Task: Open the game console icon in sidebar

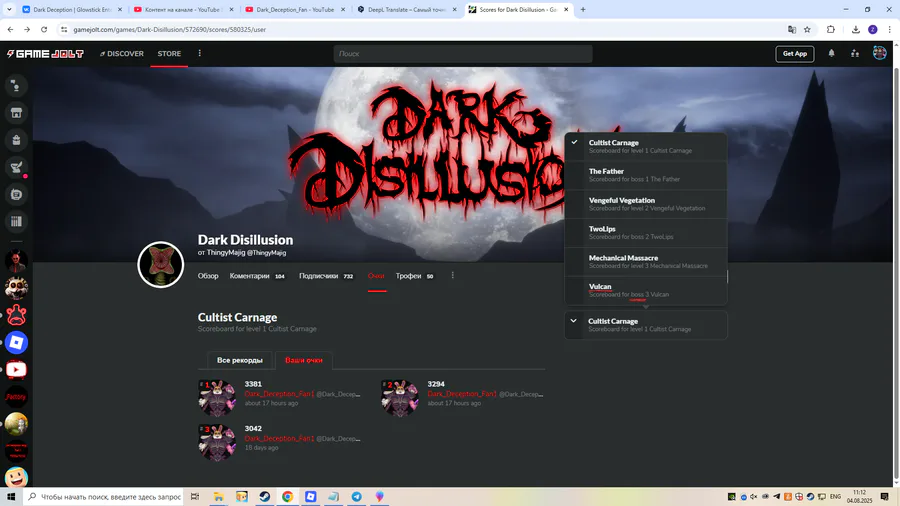Action: [16, 194]
